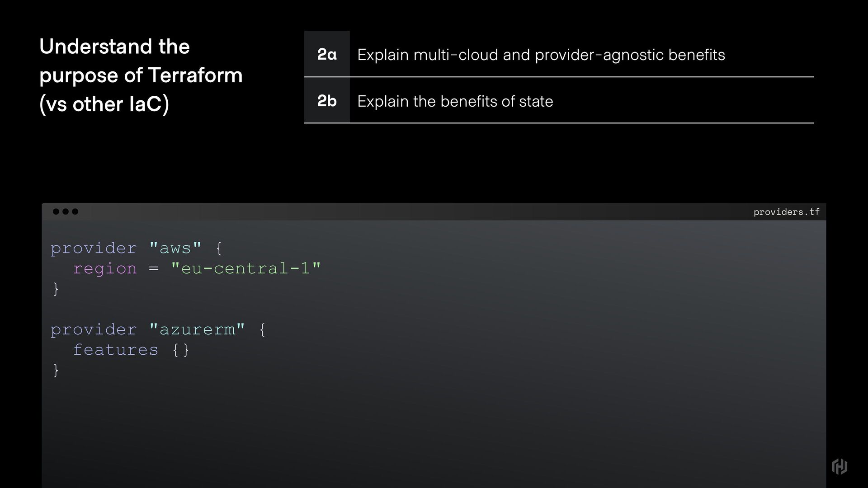Viewport: 868px width, 488px height.
Task: Click the HashiCorp logo icon
Action: click(840, 466)
